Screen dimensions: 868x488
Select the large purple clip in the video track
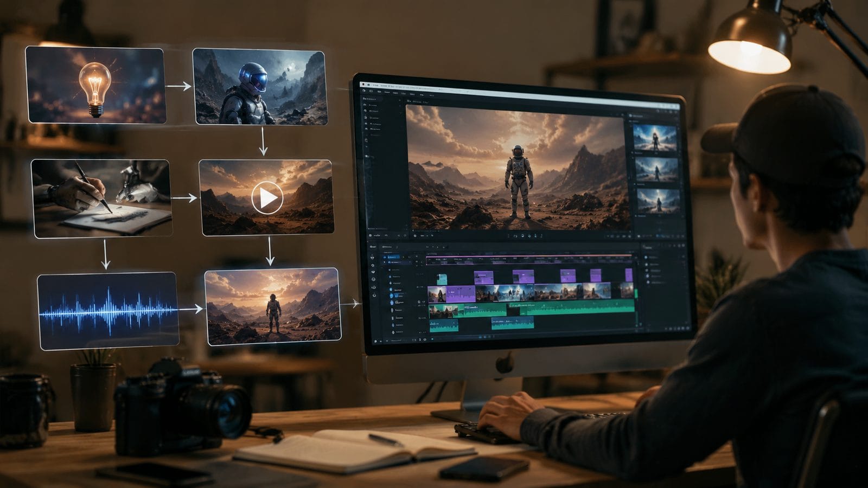click(461, 294)
